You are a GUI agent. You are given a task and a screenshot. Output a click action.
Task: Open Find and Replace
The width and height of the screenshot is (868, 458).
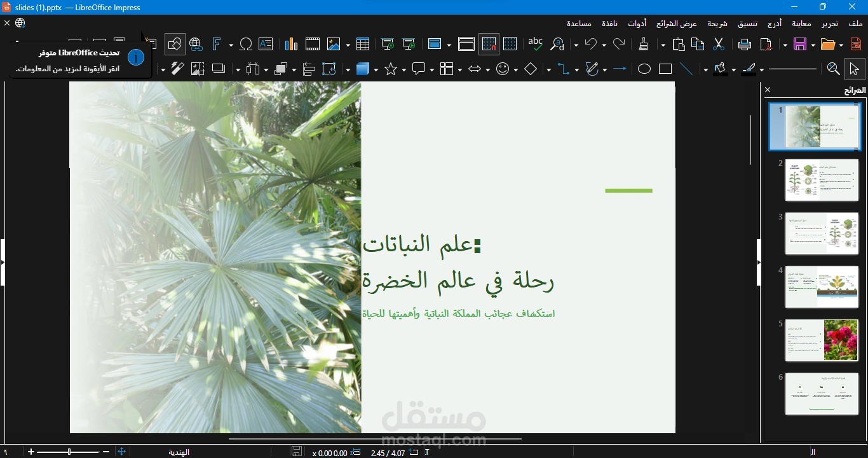(557, 44)
